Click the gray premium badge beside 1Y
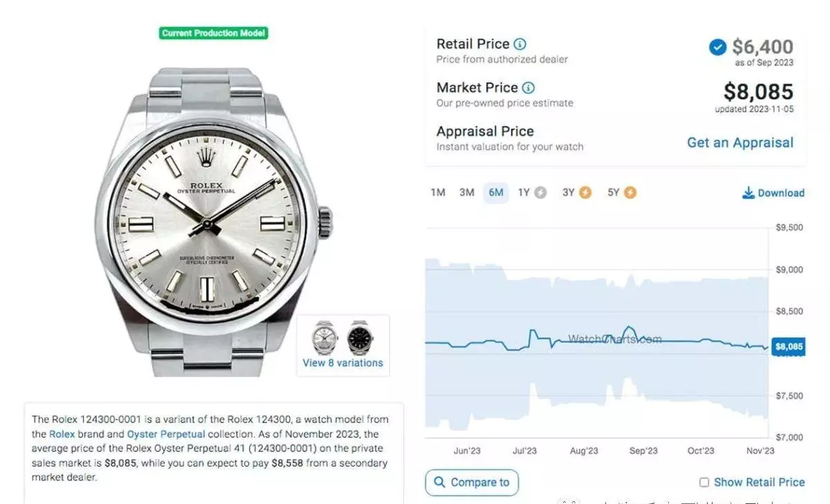 540,193
